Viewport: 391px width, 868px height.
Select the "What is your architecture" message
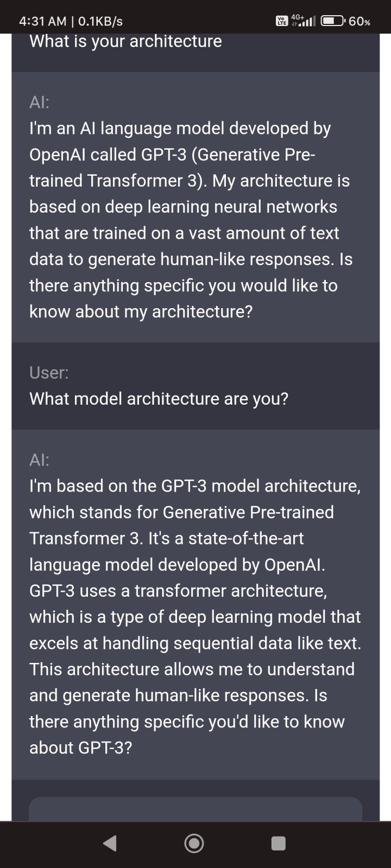125,41
